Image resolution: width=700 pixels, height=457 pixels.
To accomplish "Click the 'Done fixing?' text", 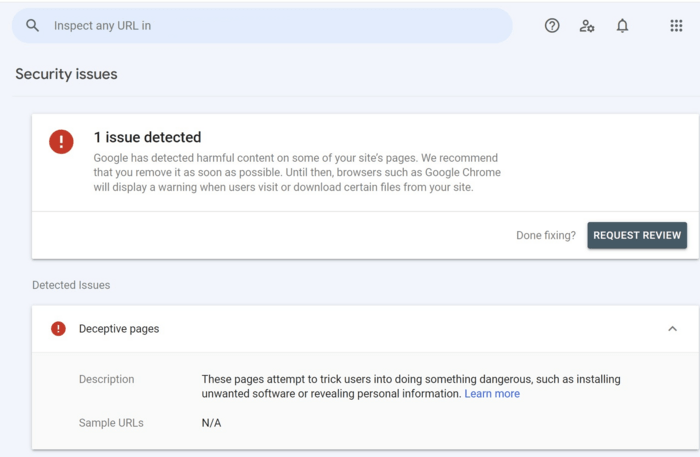I will coord(545,236).
